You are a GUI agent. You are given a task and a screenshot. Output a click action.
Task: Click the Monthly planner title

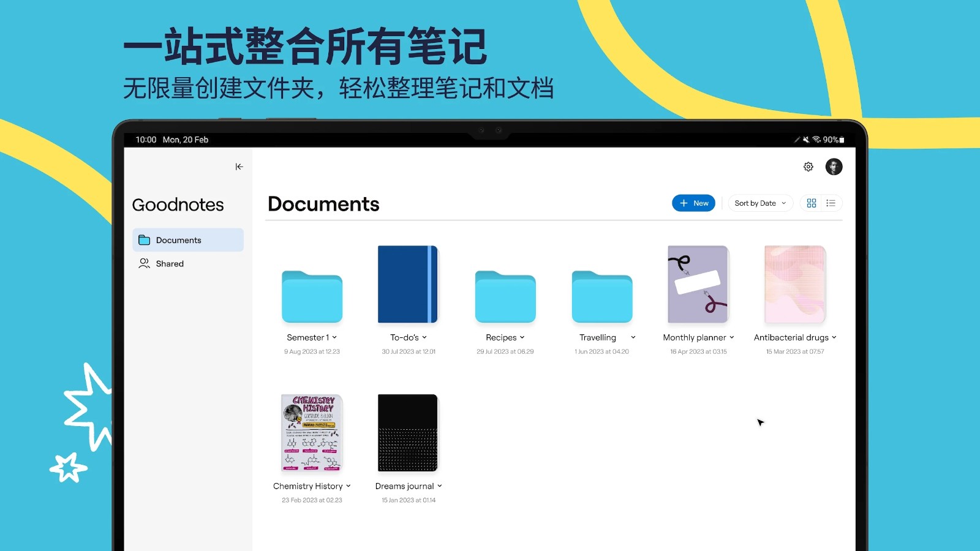695,337
